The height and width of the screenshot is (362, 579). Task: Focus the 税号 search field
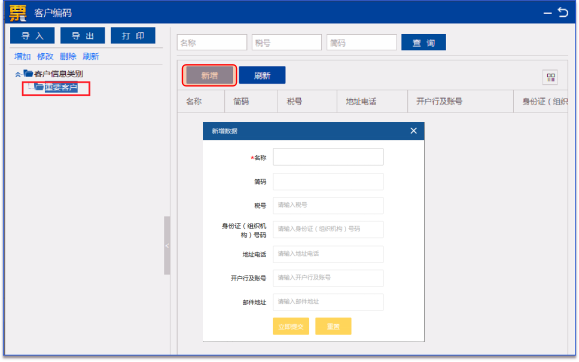[x=287, y=42]
